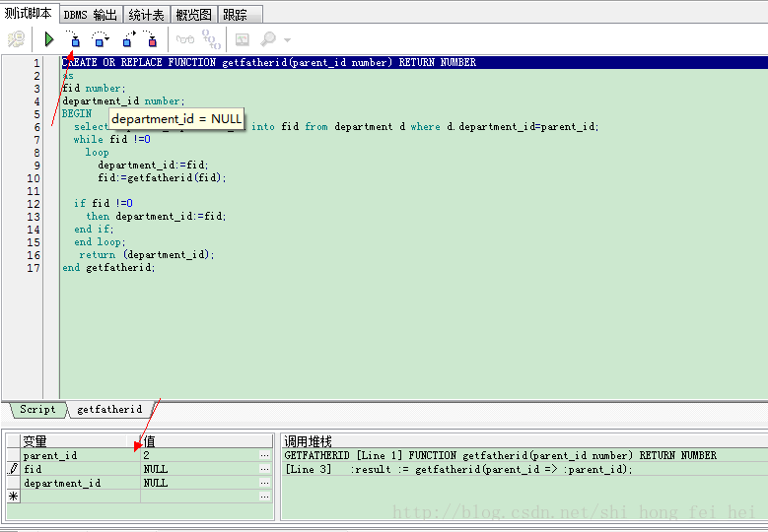The width and height of the screenshot is (768, 532).
Task: Open ellipsis button for parent_id value
Action: pos(264,456)
